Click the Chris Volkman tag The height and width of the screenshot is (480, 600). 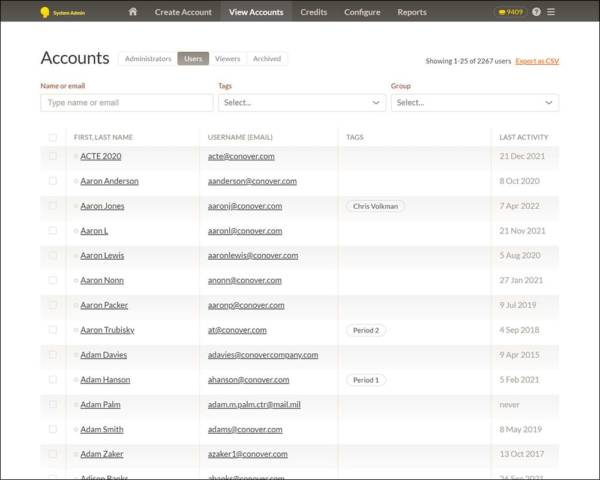click(375, 206)
